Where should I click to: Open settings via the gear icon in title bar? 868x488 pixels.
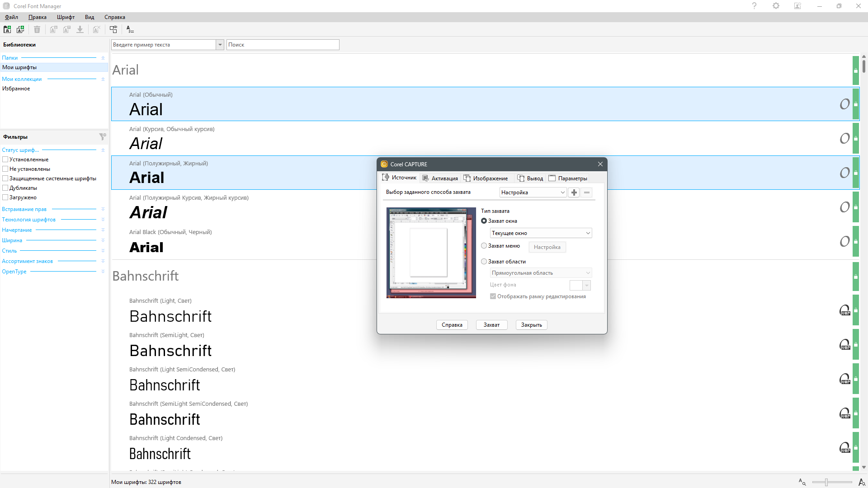point(776,6)
